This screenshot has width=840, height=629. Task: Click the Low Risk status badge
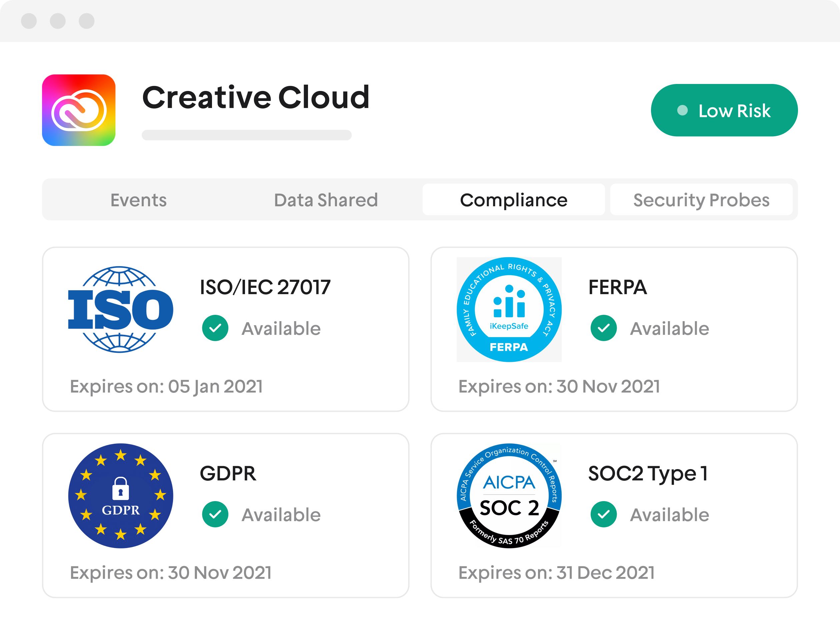click(x=724, y=111)
